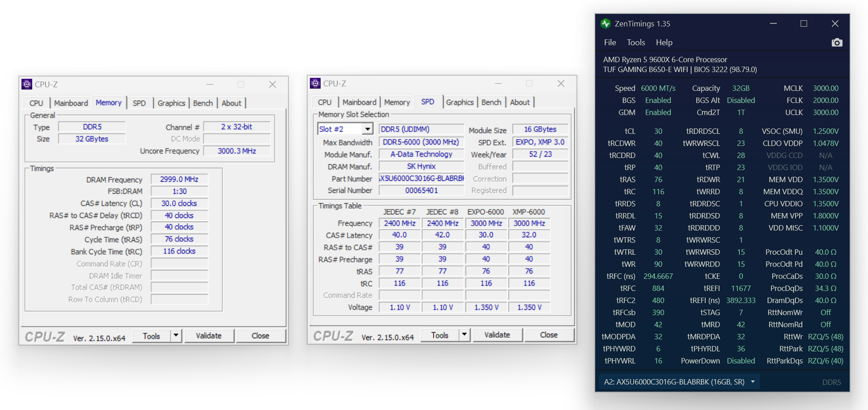Expand Tools arrow in left CPU-Z window

[176, 336]
